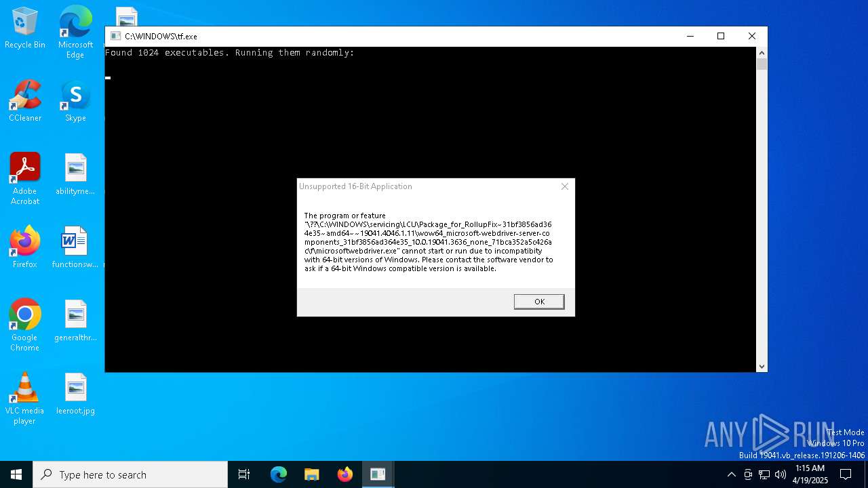Open the Google Chrome desktop shortcut

[25, 325]
